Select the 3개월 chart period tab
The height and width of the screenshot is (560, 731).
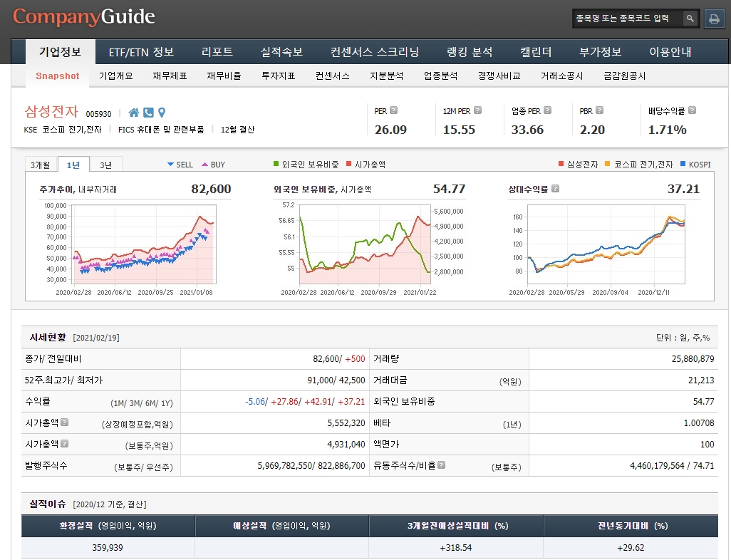click(x=41, y=165)
